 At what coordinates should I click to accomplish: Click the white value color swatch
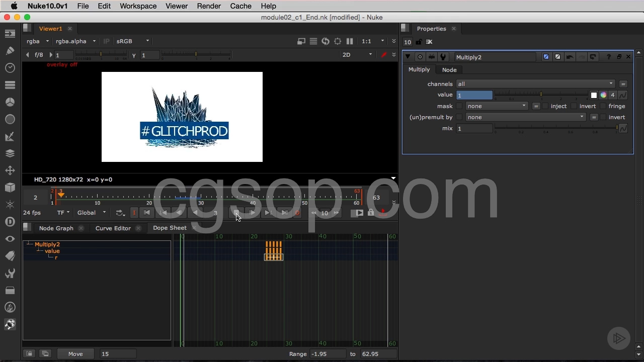click(594, 95)
